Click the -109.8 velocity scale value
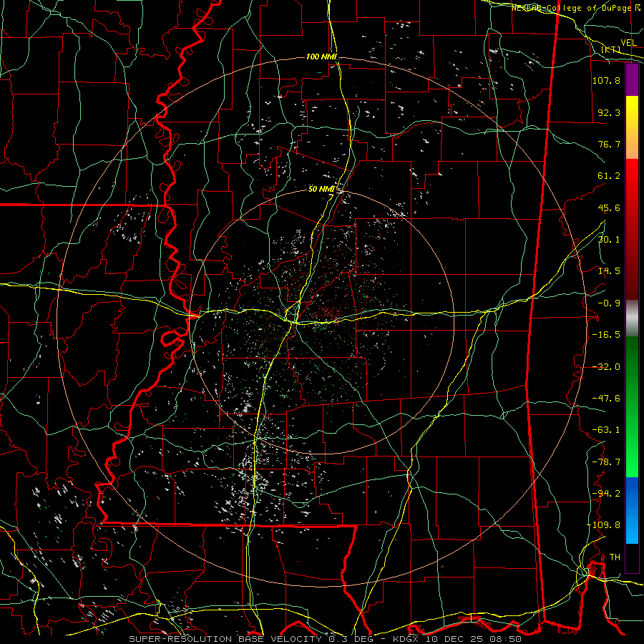 click(x=603, y=525)
